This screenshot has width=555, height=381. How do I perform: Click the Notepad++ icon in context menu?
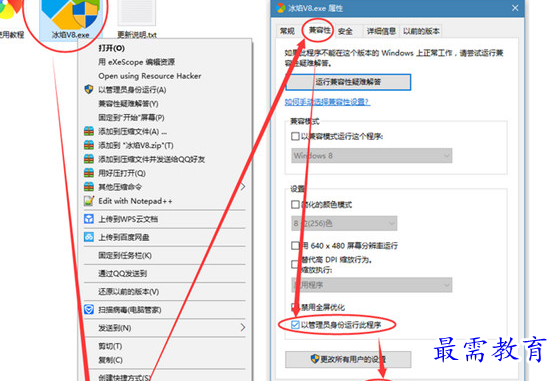tap(89, 201)
